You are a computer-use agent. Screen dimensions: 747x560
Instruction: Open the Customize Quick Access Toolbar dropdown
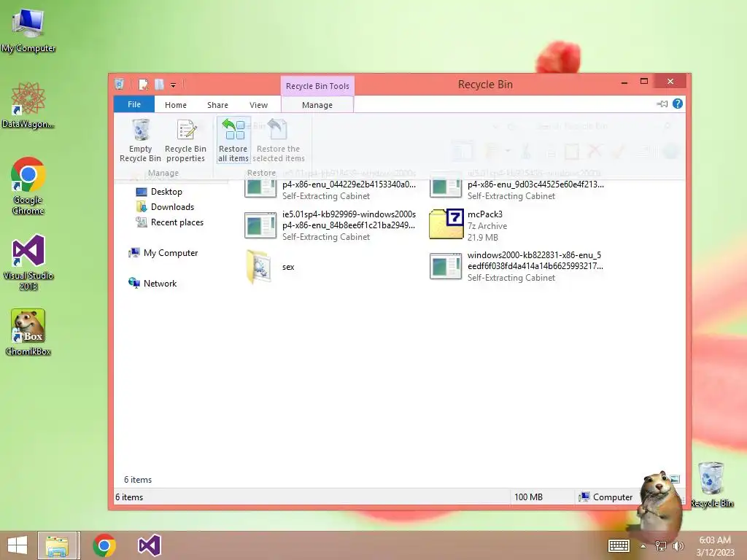(x=173, y=85)
